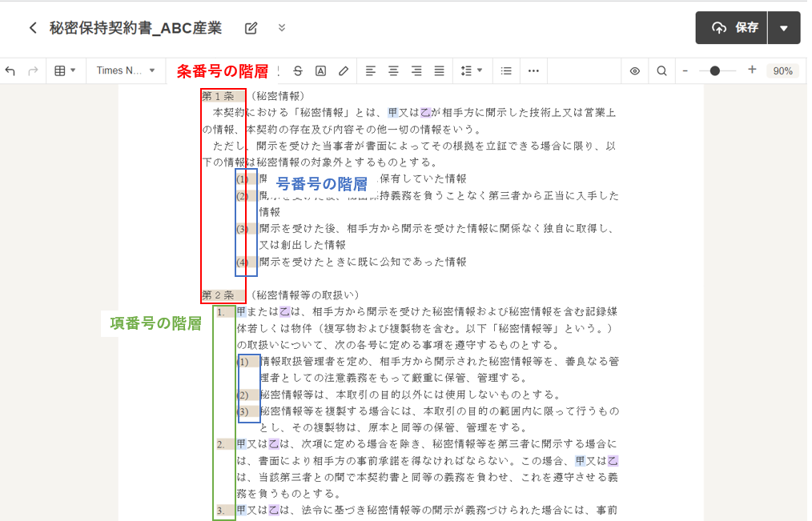Toggle the eye preview visibility icon
Image resolution: width=812 pixels, height=521 pixels.
pyautogui.click(x=635, y=70)
